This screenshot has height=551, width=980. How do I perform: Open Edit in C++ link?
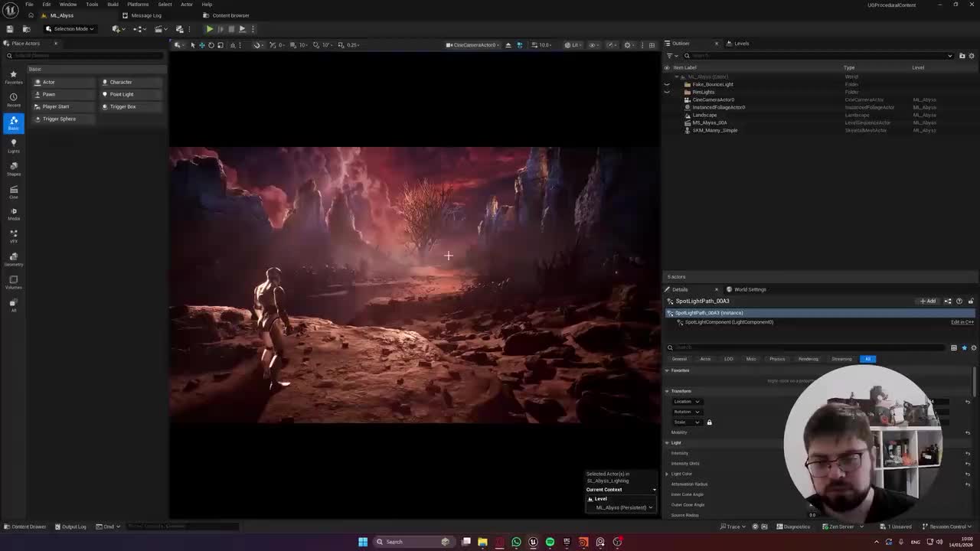tap(962, 322)
